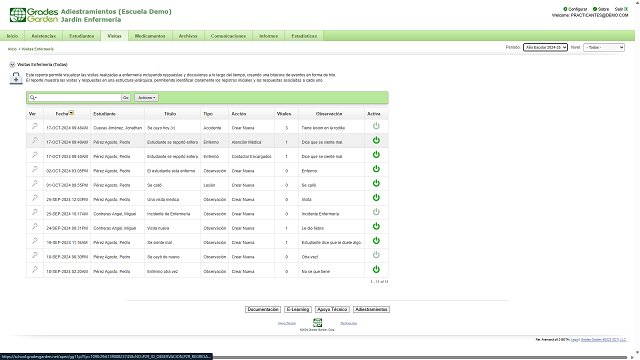Toggle Active for the 'Una visita médica' row
Viewport: 640px width, 360px height.
click(376, 198)
